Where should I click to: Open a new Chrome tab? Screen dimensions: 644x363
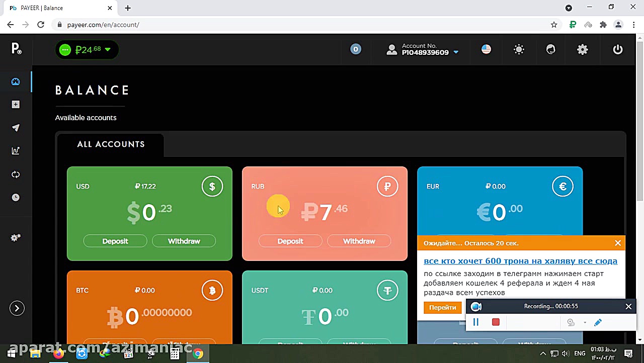click(128, 8)
